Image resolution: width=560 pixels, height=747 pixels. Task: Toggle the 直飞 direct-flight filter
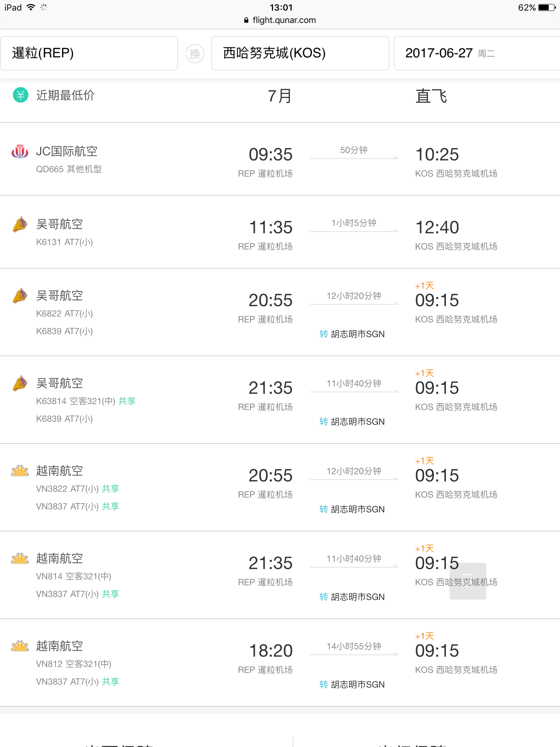click(x=431, y=96)
